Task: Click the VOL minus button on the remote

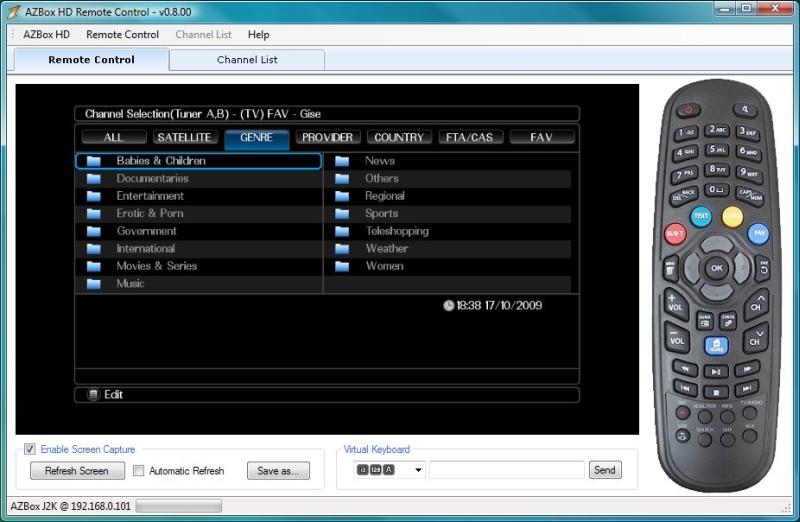Action: point(677,338)
